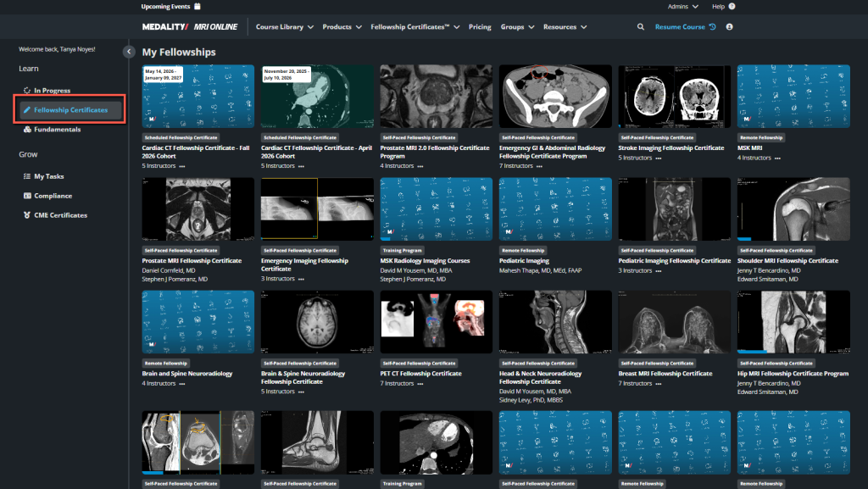
Task: Show more instructors for Prostate MRI 2.0
Action: pyautogui.click(x=420, y=166)
